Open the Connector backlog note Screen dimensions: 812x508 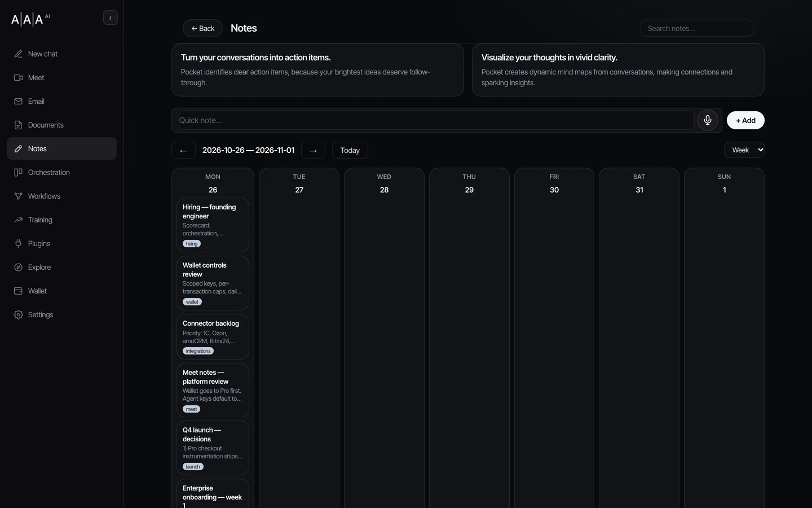pyautogui.click(x=213, y=336)
